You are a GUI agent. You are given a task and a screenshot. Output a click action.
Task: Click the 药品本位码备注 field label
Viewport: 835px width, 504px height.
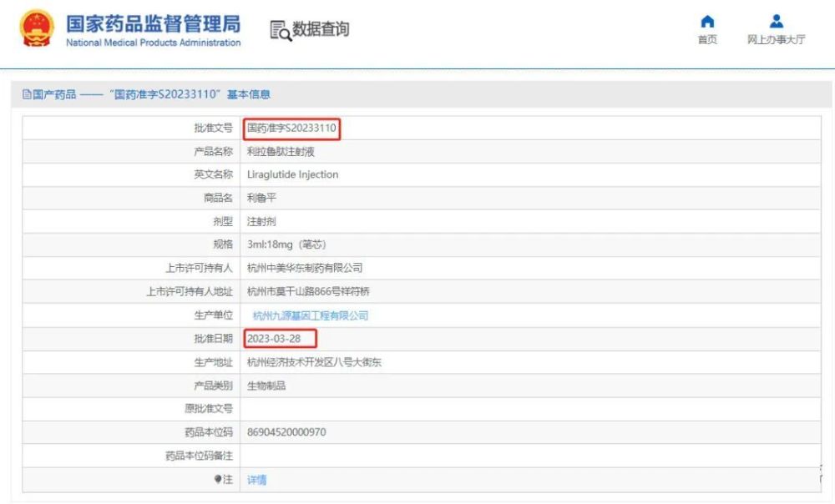point(200,456)
